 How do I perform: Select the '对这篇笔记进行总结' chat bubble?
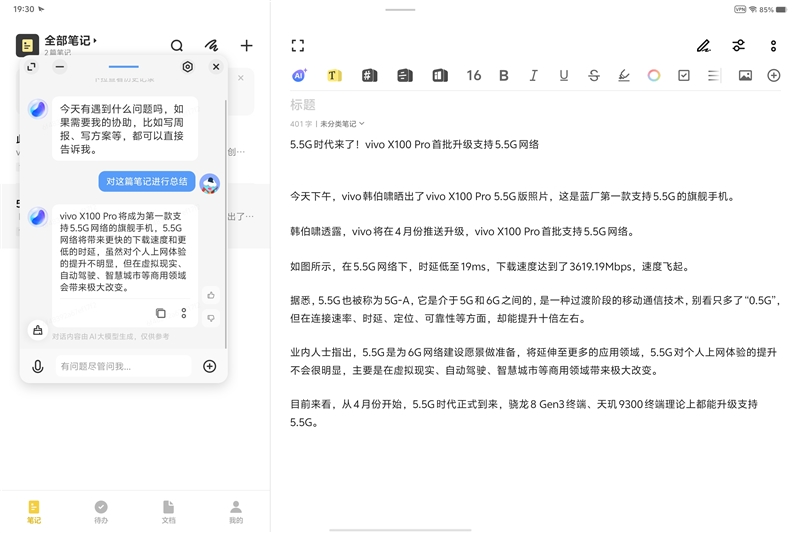pyautogui.click(x=147, y=182)
